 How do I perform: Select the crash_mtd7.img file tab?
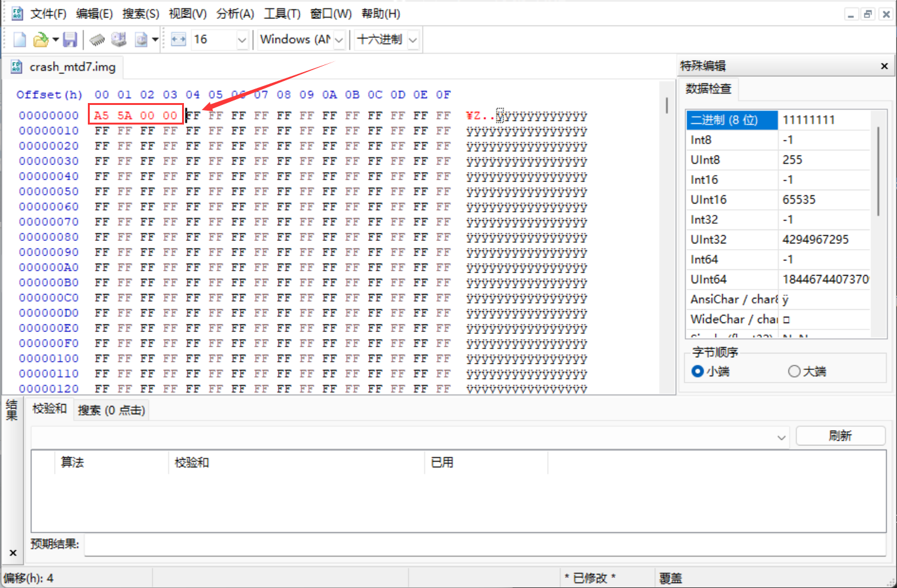pyautogui.click(x=64, y=66)
